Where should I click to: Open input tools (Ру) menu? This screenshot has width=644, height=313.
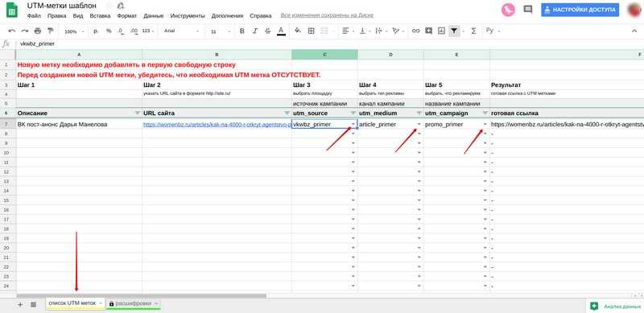pos(492,31)
